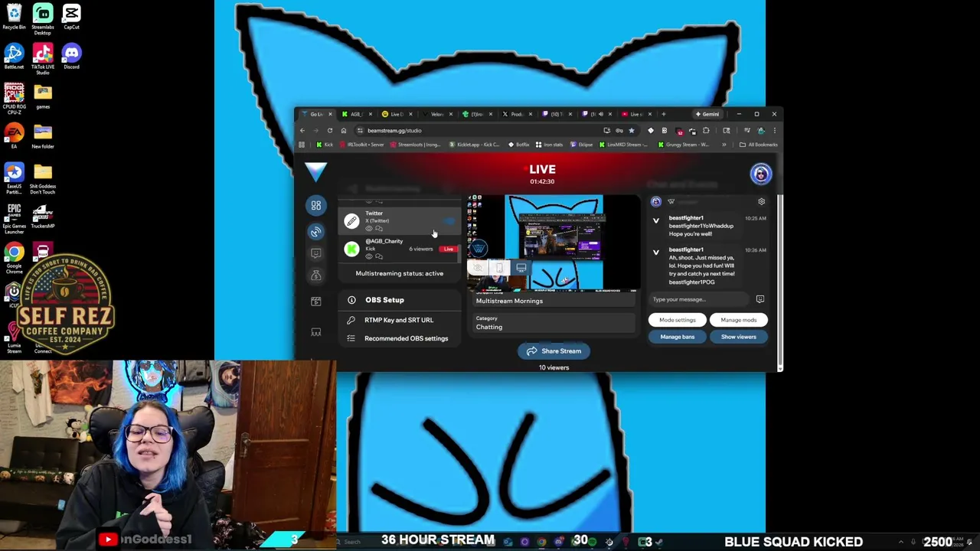Click the key icon for RTMP Key
Screen dimensions: 980x551
[x=351, y=320]
